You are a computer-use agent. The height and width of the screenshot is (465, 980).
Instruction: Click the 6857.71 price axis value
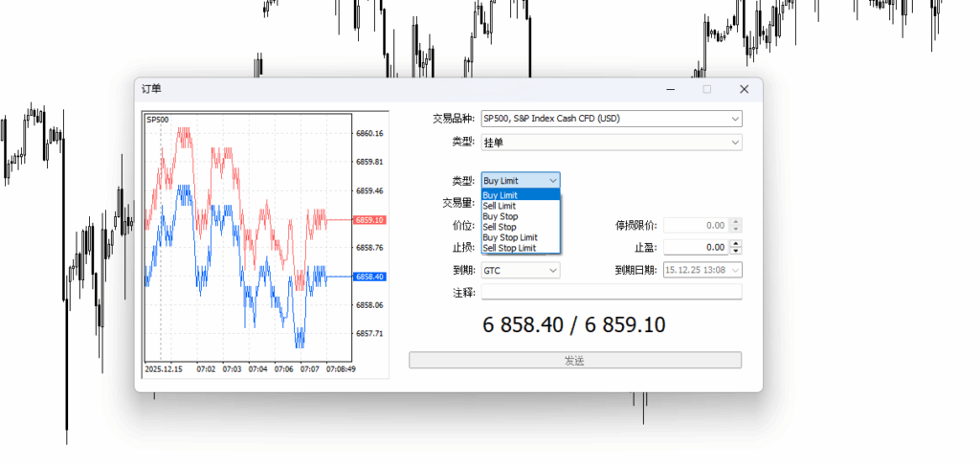369,333
